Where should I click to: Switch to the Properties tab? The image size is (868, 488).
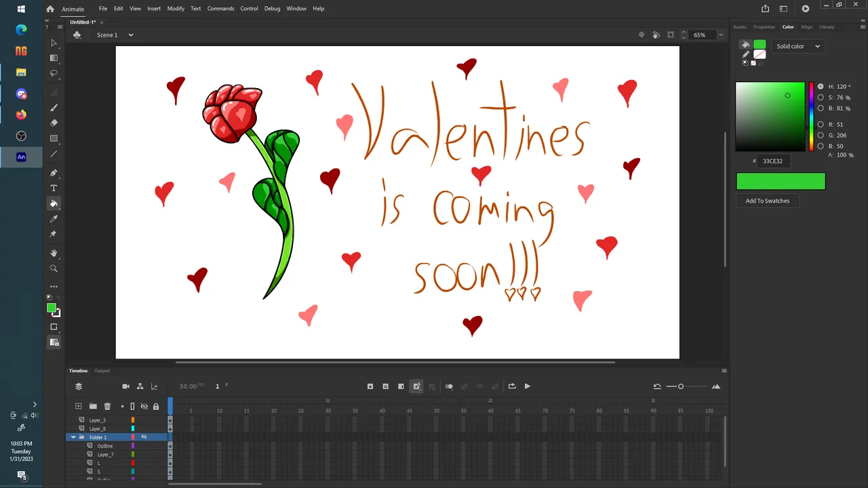[x=764, y=27]
